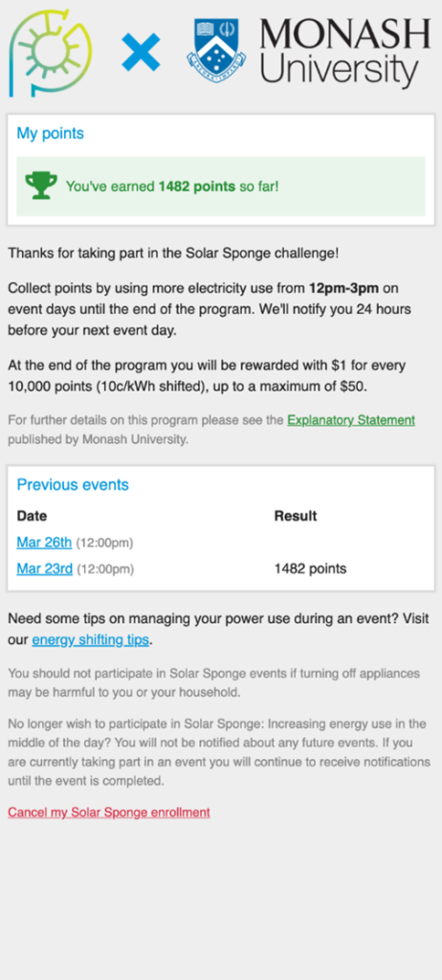Click the bold 12pm-3pm time text
Viewport: 442px width, 980px height.
click(x=343, y=289)
